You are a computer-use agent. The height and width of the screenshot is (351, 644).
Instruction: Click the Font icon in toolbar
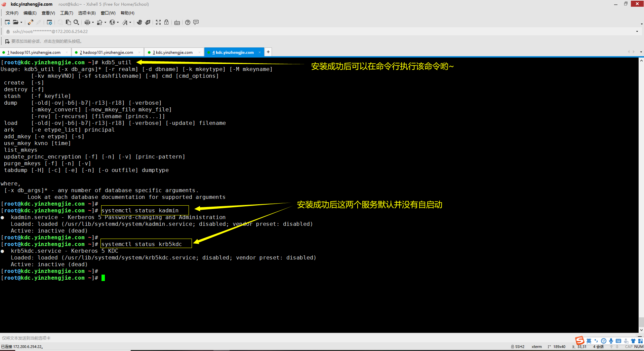[125, 22]
